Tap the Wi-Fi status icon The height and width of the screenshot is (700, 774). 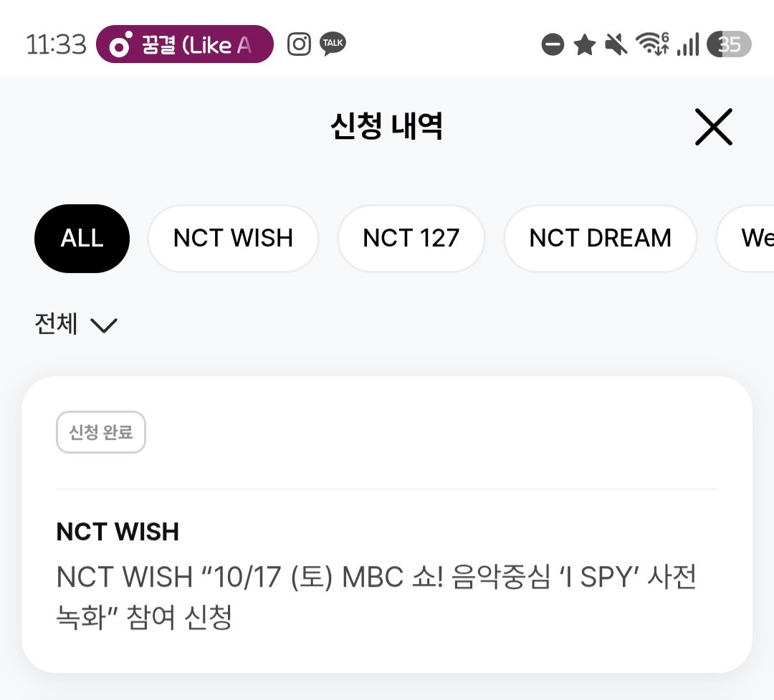[652, 44]
